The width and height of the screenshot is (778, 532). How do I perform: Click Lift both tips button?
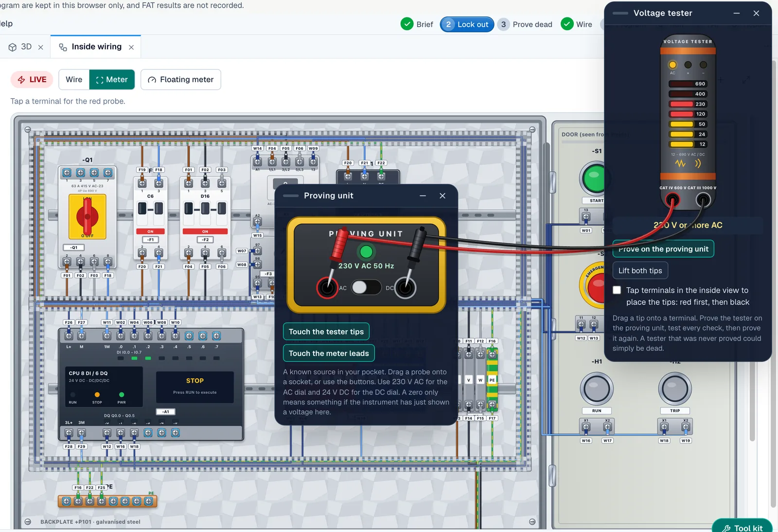coord(640,270)
